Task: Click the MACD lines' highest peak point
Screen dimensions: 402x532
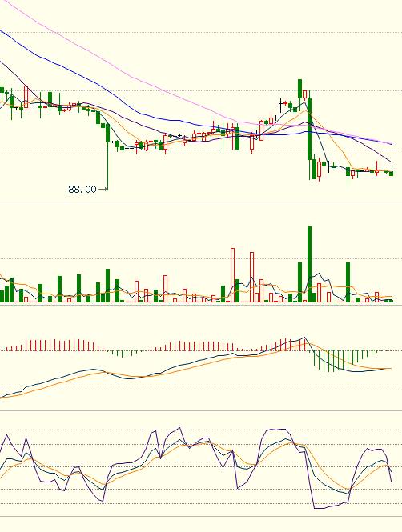Action: [x=304, y=338]
